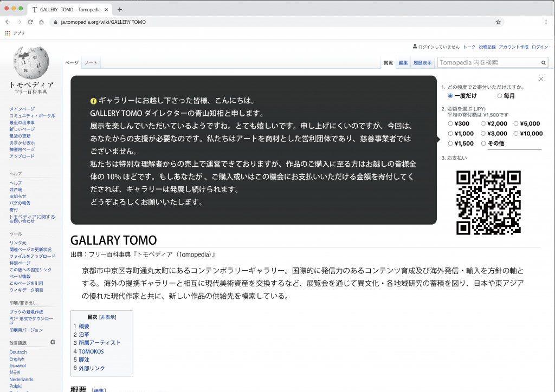The height and width of the screenshot is (392, 555).
Task: Open the browser home page icon
Action: [x=41, y=22]
